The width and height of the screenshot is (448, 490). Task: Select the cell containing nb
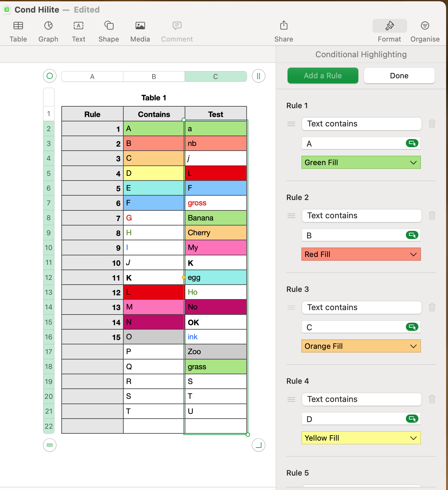216,143
